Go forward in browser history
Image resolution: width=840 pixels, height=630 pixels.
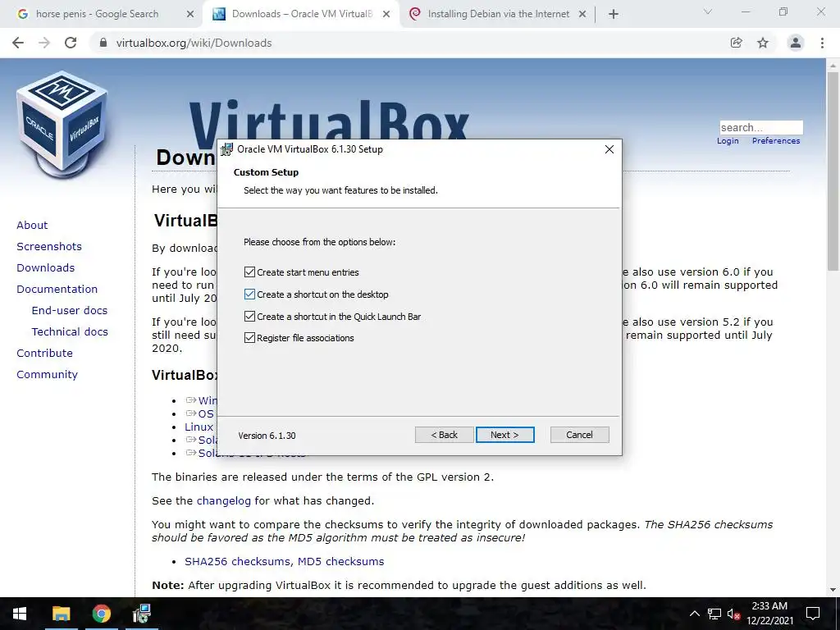[44, 43]
